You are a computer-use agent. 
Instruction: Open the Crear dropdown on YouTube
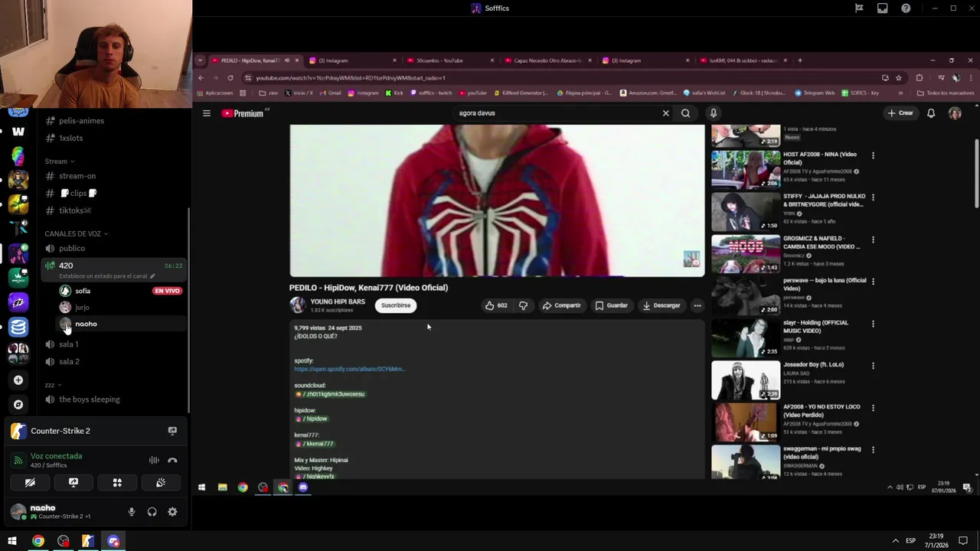(900, 113)
